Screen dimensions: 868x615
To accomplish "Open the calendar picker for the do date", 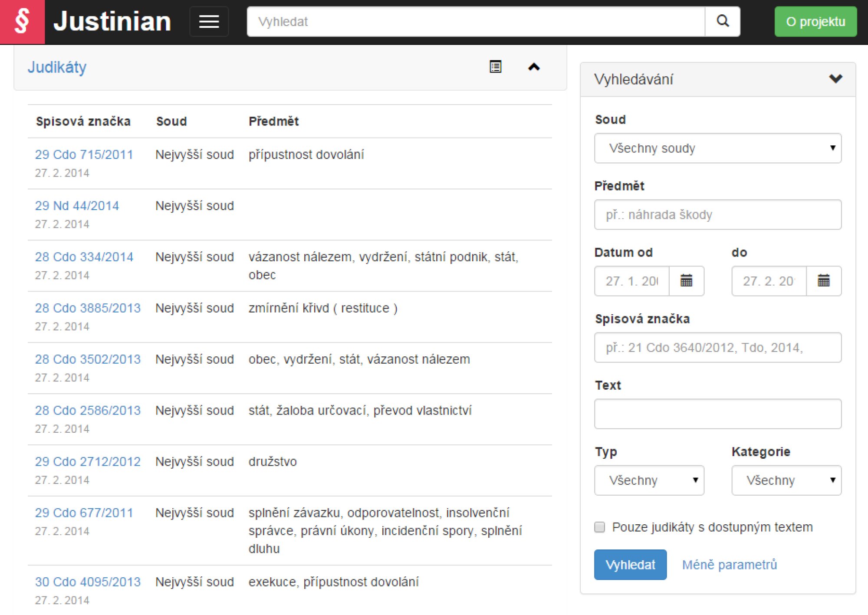I will 823,281.
